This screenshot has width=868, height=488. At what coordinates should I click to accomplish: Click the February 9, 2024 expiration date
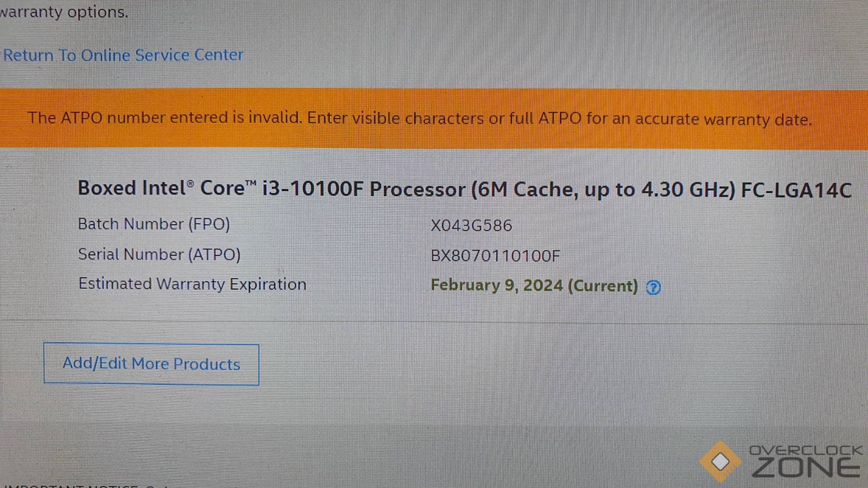(497, 285)
